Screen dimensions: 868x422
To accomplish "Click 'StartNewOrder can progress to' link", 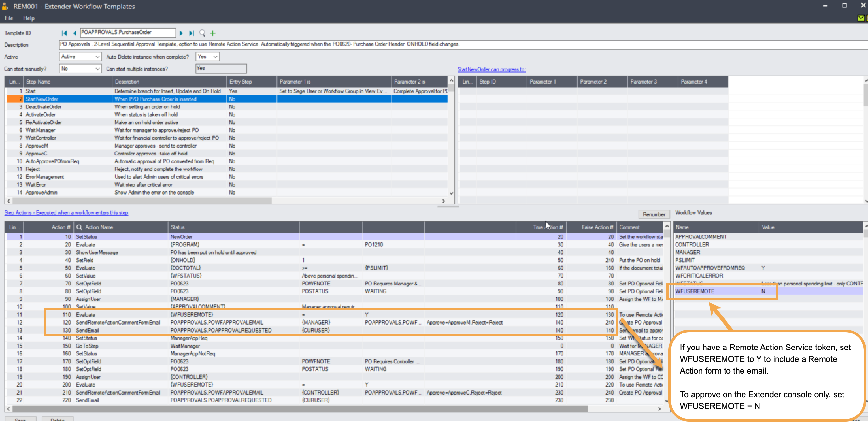I will (491, 69).
